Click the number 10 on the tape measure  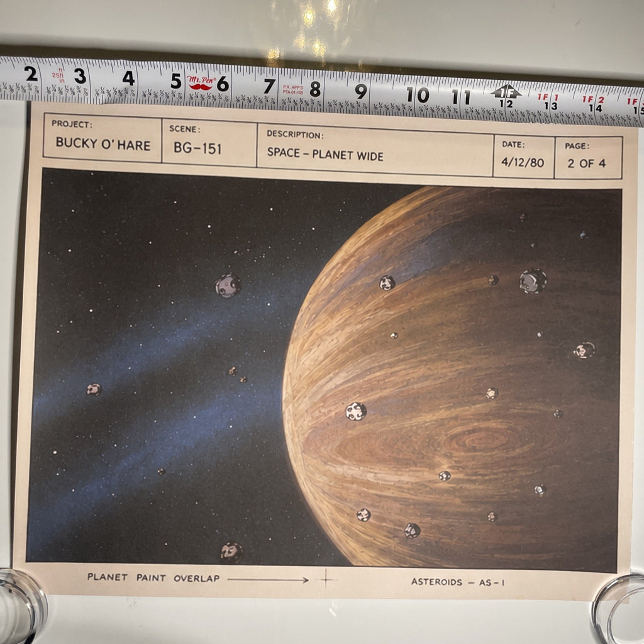tap(418, 96)
